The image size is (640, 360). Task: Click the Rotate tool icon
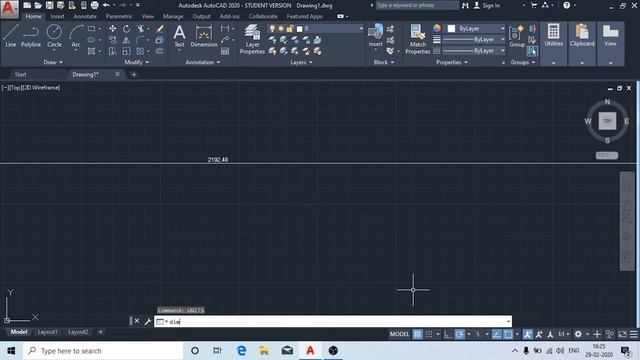[127, 29]
